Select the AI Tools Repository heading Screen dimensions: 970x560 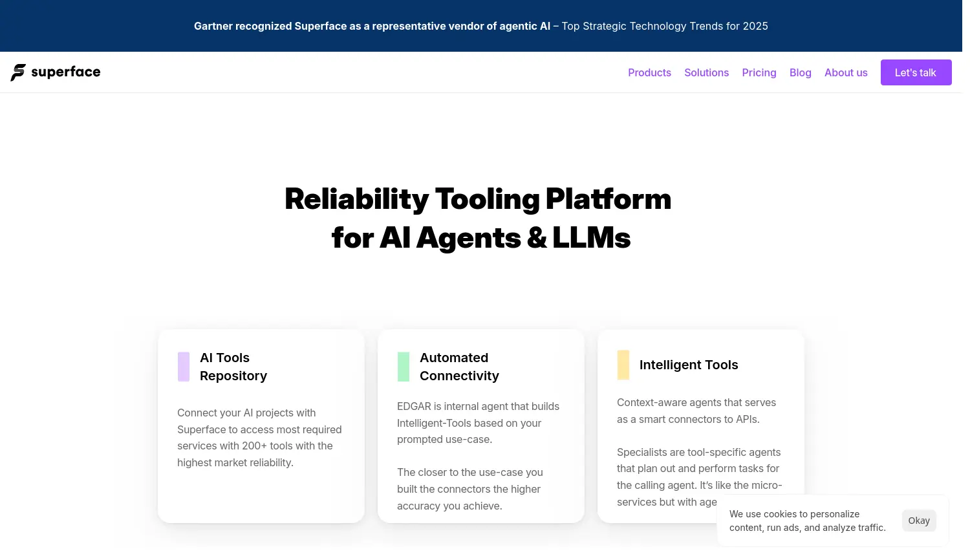click(233, 367)
